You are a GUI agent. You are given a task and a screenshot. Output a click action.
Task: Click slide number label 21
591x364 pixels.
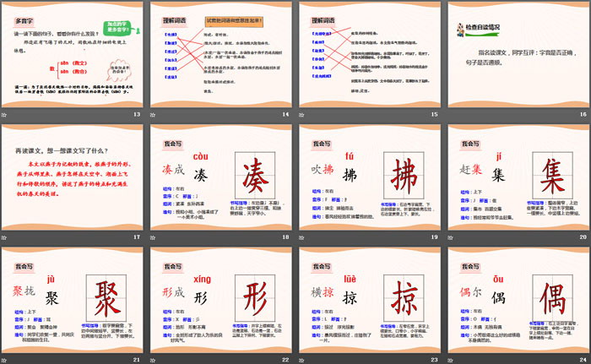pyautogui.click(x=137, y=360)
